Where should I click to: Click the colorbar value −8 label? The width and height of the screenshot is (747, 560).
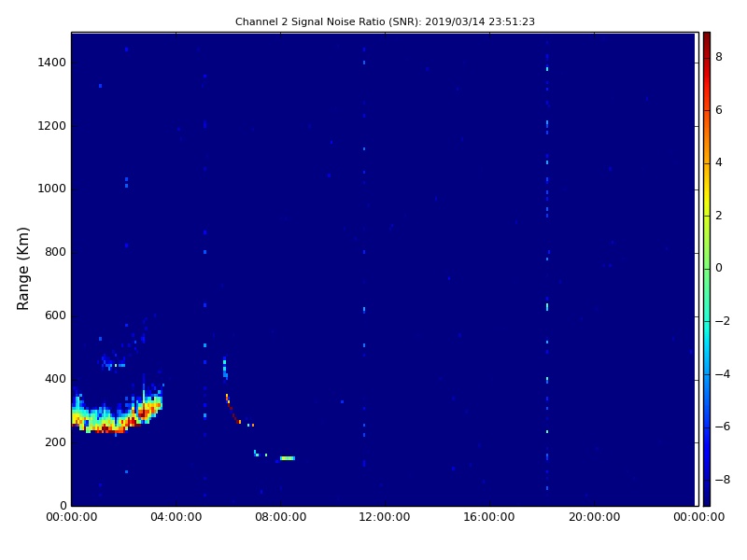pos(723,480)
